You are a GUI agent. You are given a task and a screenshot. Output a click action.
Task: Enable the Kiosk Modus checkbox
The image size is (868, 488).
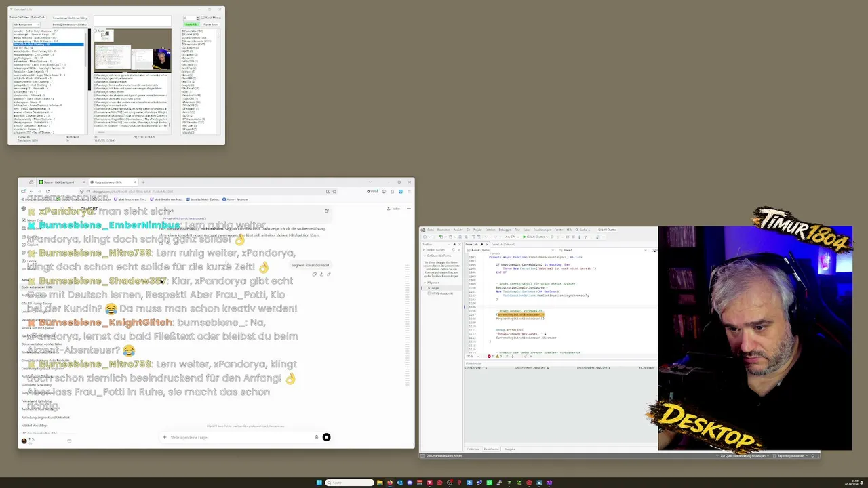[x=203, y=18]
